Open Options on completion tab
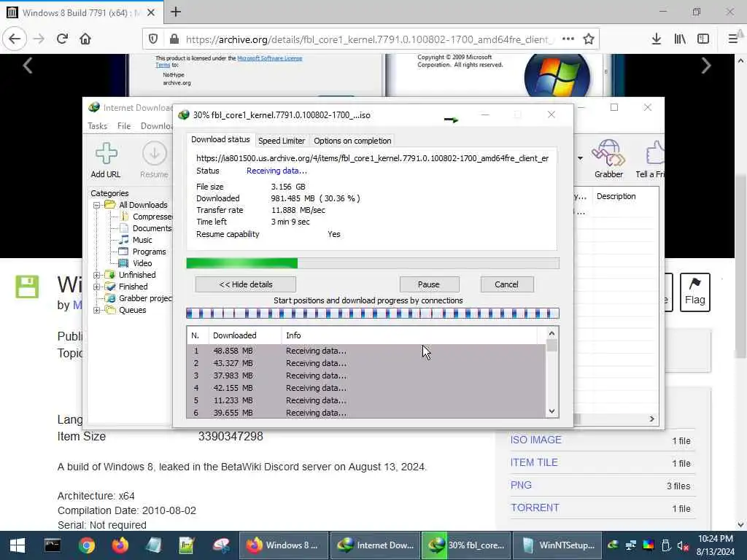747x560 pixels. tap(352, 141)
